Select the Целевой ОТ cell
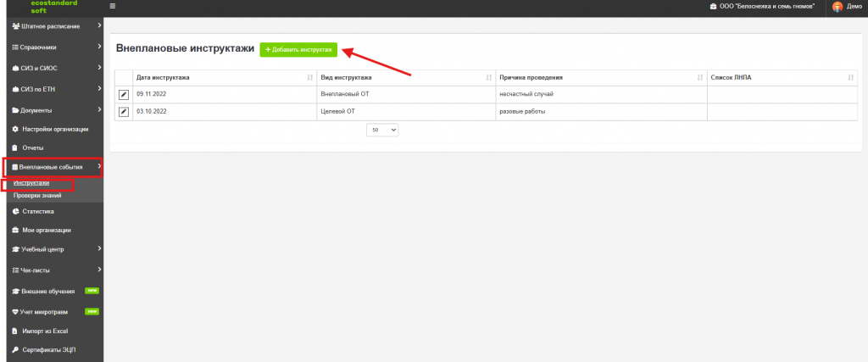This screenshot has width=868, height=362. tap(406, 112)
